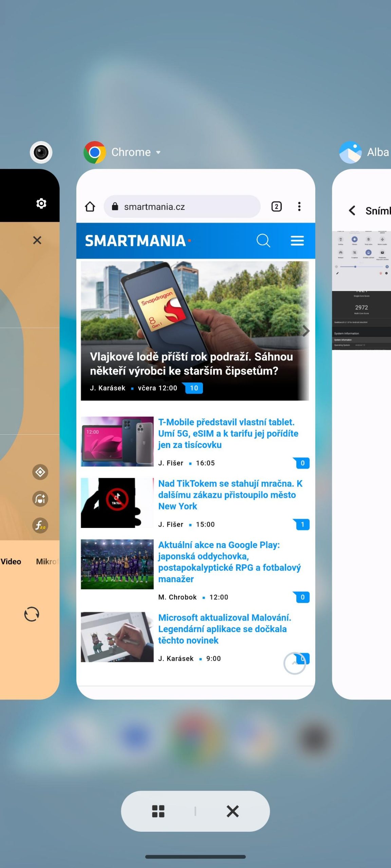Close the camera overlay with X

37,240
